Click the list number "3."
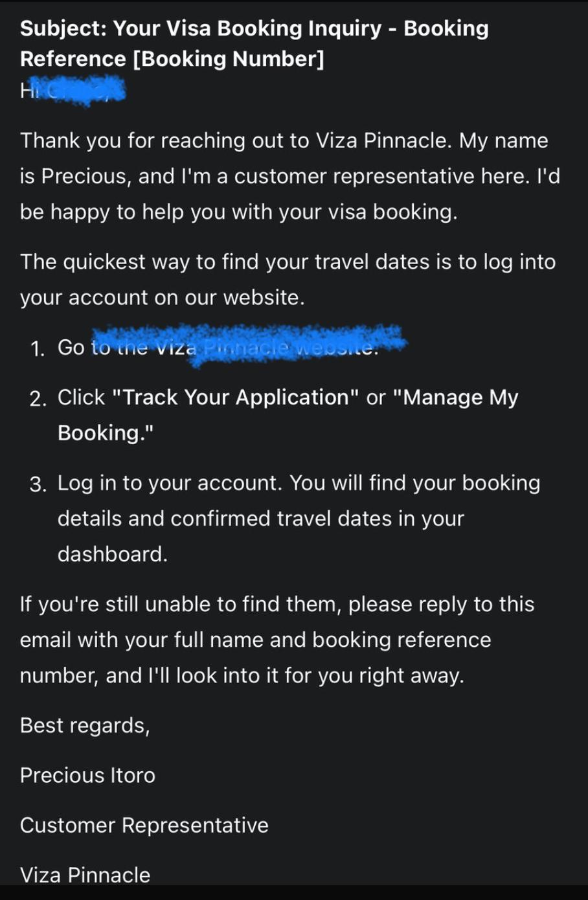This screenshot has width=588, height=900. (38, 484)
